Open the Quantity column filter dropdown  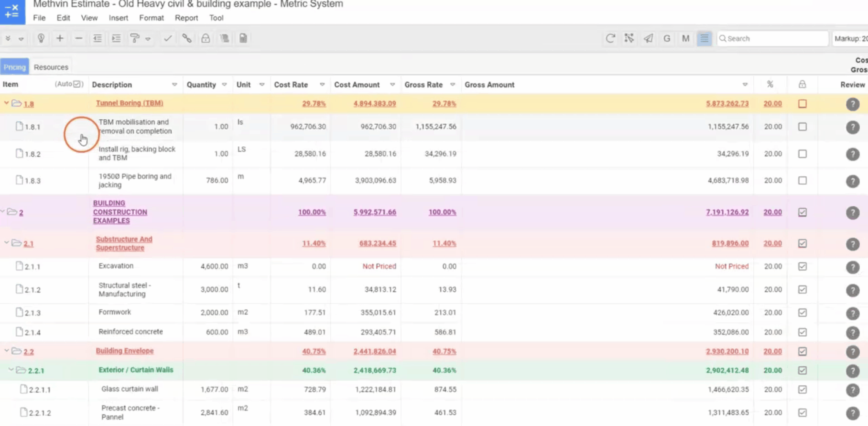tap(224, 85)
